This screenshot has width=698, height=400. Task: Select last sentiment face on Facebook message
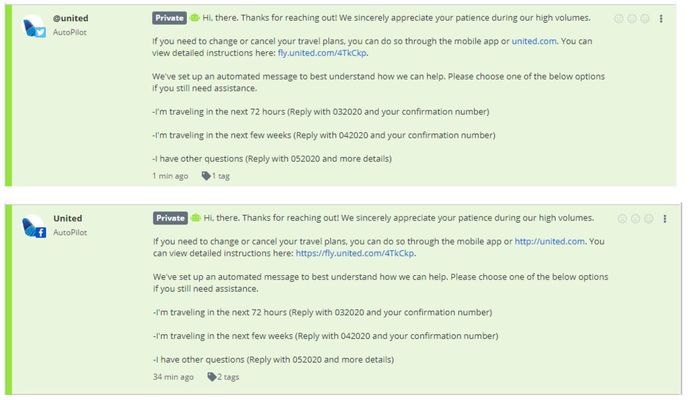[x=649, y=218]
